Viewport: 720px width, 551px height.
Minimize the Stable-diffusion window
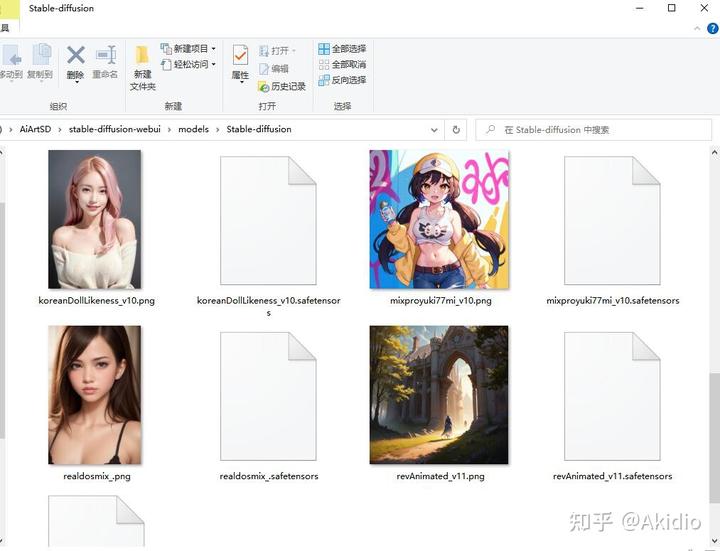[x=640, y=8]
